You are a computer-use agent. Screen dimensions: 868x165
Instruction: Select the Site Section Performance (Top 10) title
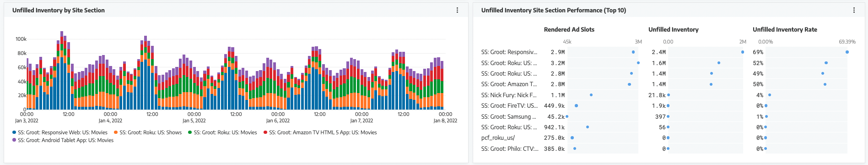click(x=554, y=10)
